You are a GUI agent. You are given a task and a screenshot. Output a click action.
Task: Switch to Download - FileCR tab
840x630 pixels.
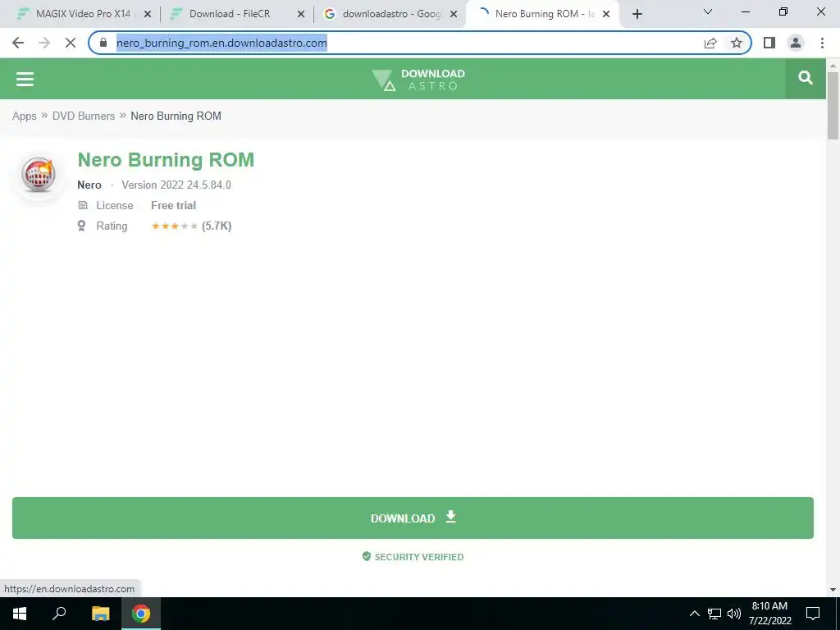[236, 14]
